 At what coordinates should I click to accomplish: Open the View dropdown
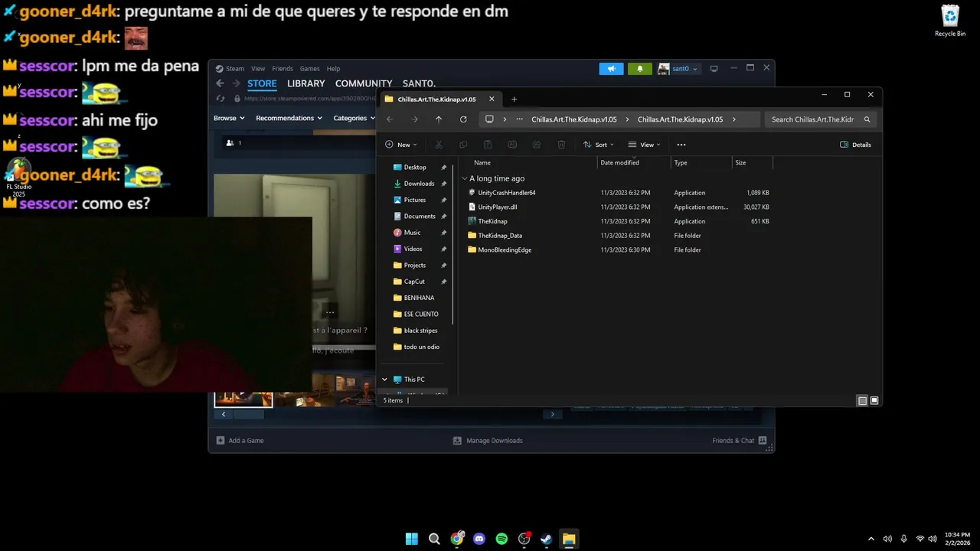click(x=644, y=145)
